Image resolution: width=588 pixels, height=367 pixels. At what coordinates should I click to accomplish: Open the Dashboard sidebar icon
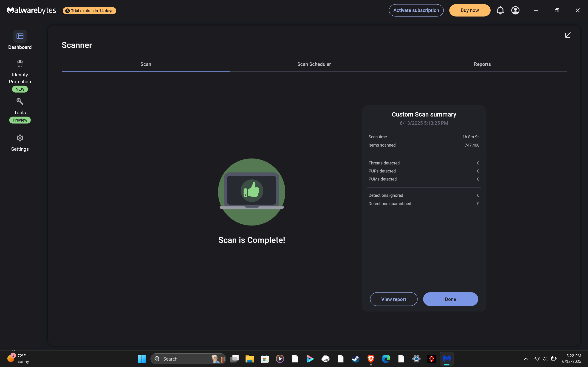coord(20,36)
